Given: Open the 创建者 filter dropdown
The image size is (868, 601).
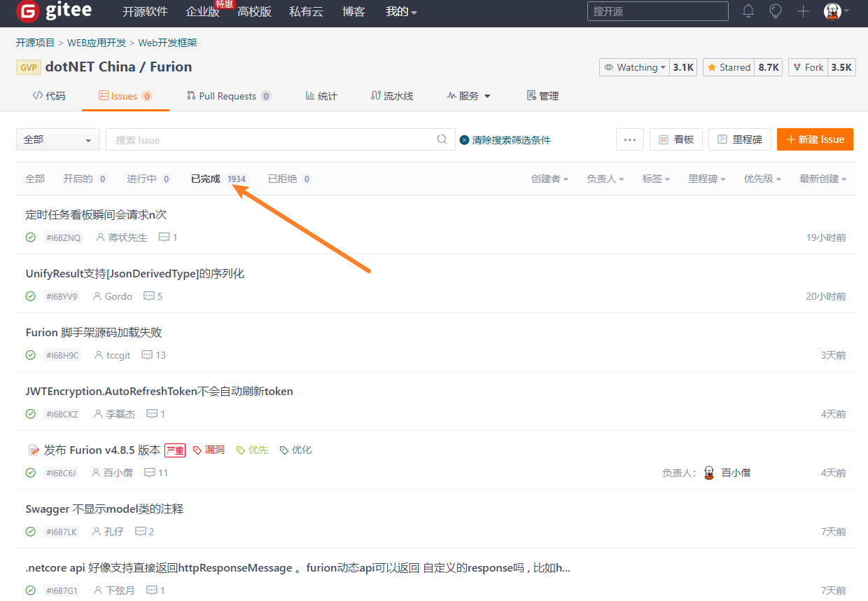Looking at the screenshot, I should coord(549,179).
